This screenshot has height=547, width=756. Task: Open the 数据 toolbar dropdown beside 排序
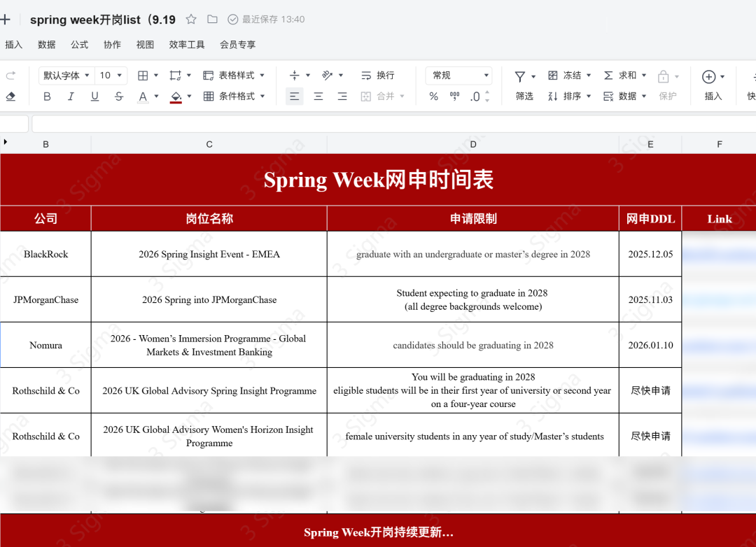pyautogui.click(x=624, y=97)
